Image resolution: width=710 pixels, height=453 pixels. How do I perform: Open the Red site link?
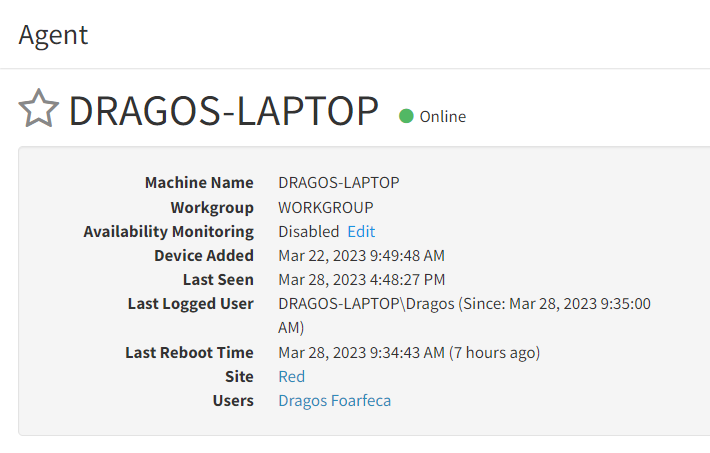(x=292, y=376)
